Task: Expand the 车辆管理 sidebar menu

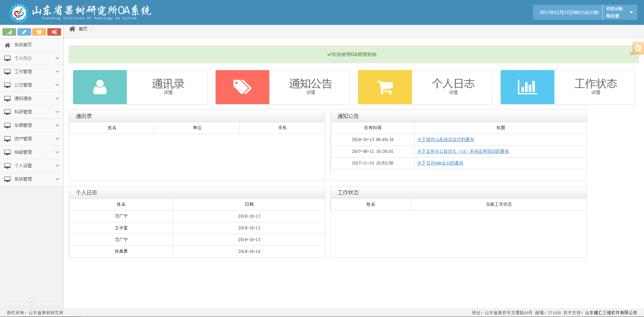Action: click(x=32, y=125)
